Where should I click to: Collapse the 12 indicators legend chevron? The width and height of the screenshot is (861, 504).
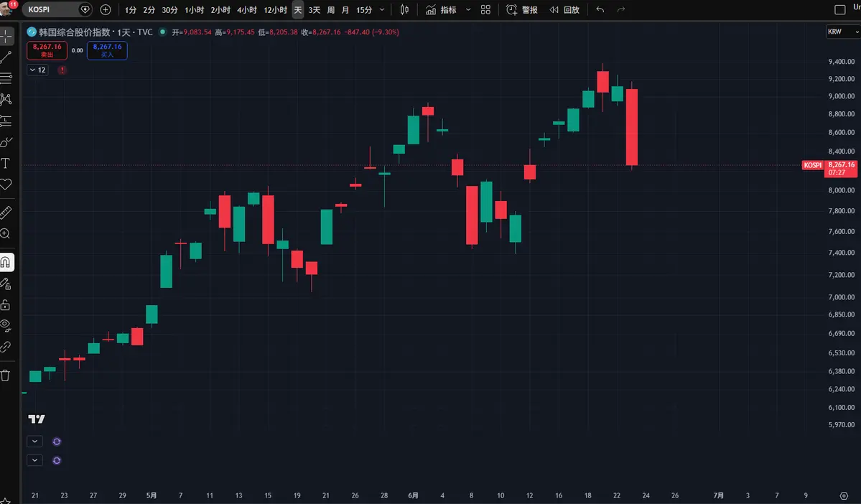point(38,70)
